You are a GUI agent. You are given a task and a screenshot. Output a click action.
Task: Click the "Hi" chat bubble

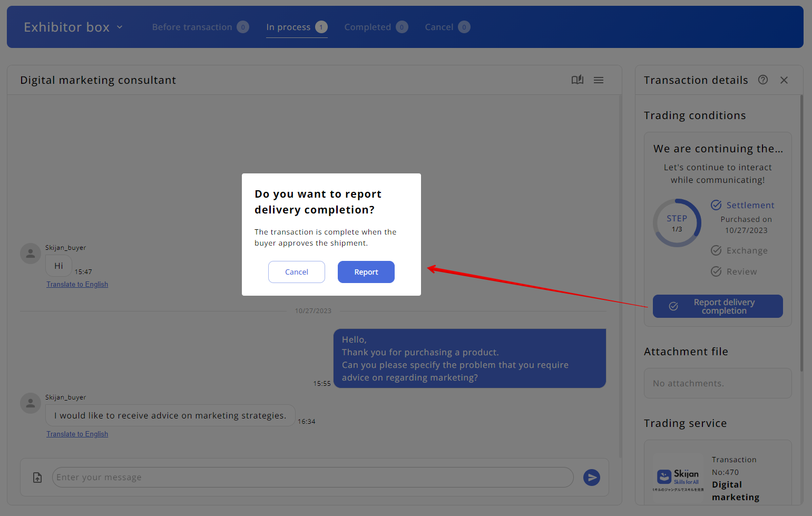58,266
